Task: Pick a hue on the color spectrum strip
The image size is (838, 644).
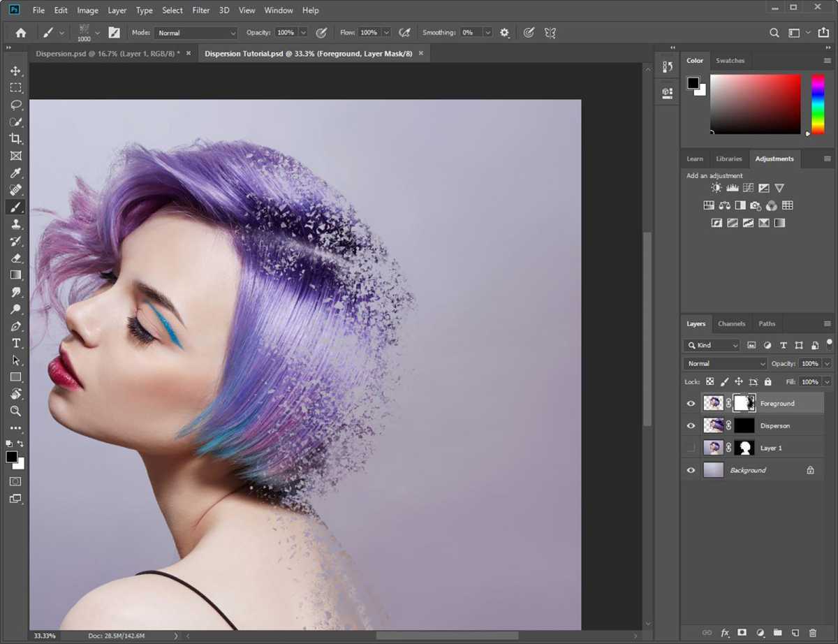Action: pos(817,105)
